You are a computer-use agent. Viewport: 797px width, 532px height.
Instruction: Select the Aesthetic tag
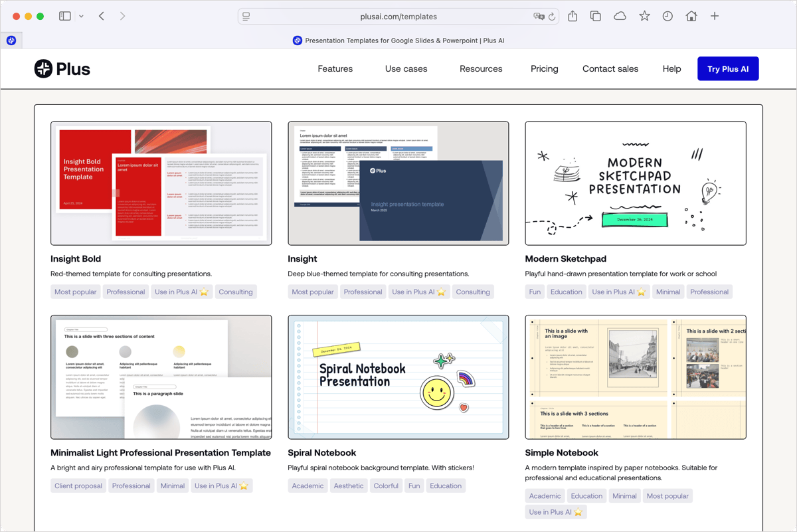tap(349, 486)
